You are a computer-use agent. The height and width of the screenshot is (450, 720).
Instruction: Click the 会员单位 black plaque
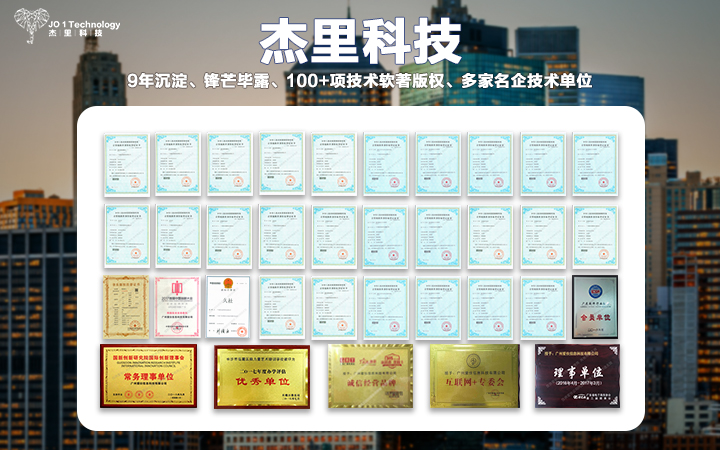594,304
